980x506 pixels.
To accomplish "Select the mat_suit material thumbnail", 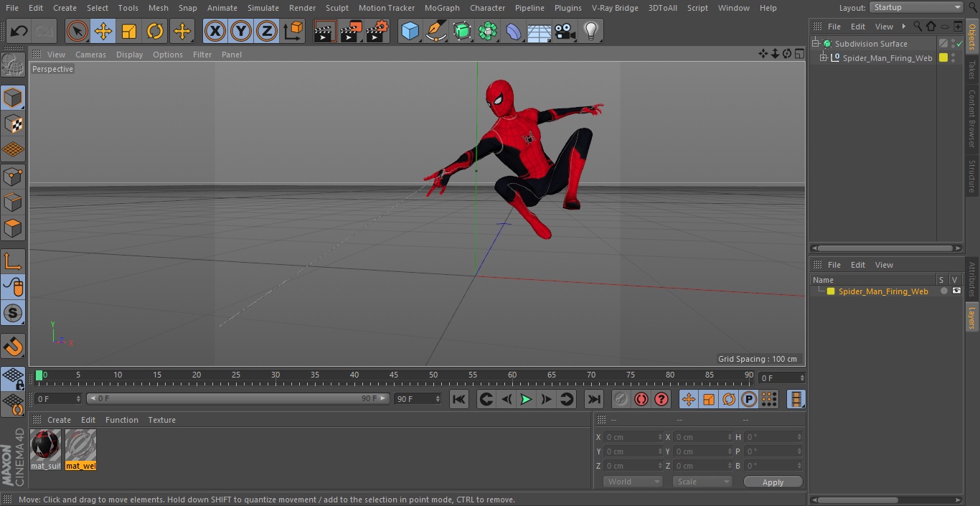I will click(x=46, y=446).
